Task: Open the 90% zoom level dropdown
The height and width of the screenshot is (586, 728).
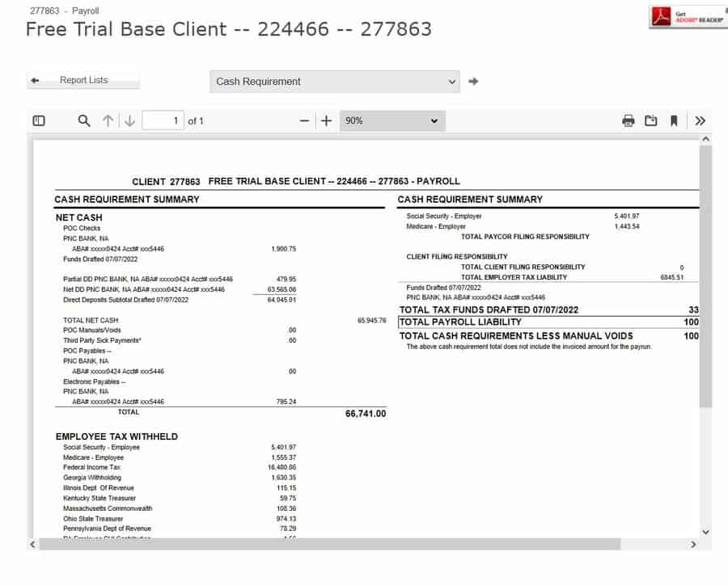Action: (x=392, y=120)
